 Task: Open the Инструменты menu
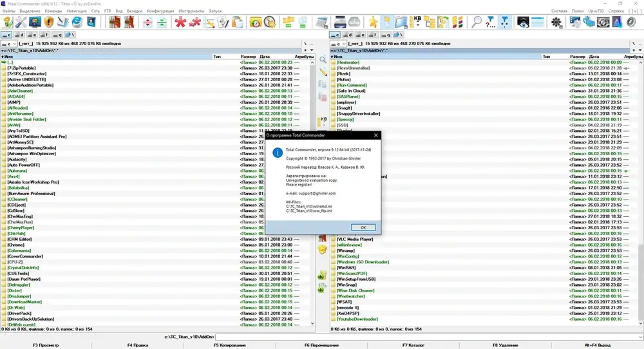pos(191,11)
